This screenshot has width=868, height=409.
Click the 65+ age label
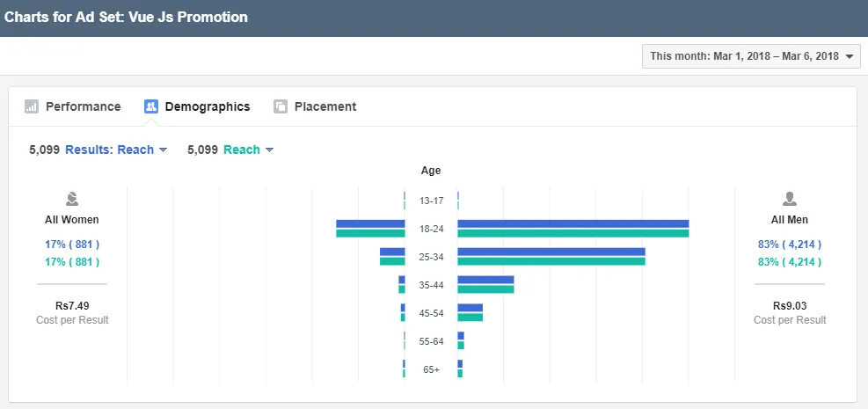click(x=431, y=369)
